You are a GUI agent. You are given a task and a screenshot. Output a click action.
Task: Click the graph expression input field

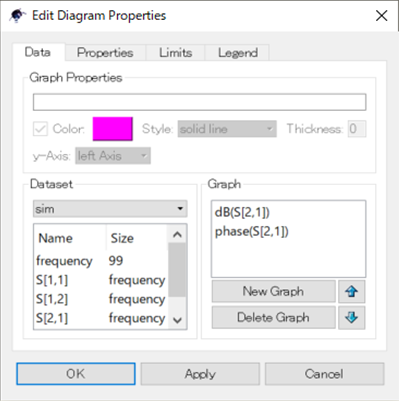coord(199,102)
